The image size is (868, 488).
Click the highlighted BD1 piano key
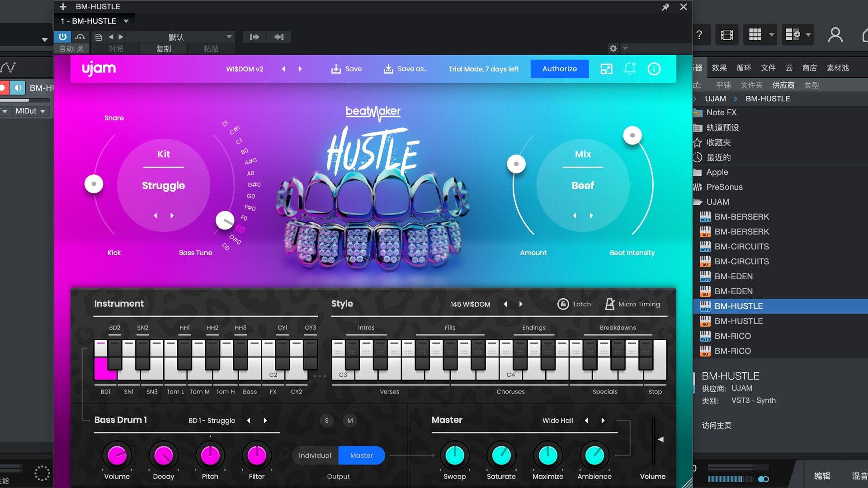(x=105, y=368)
